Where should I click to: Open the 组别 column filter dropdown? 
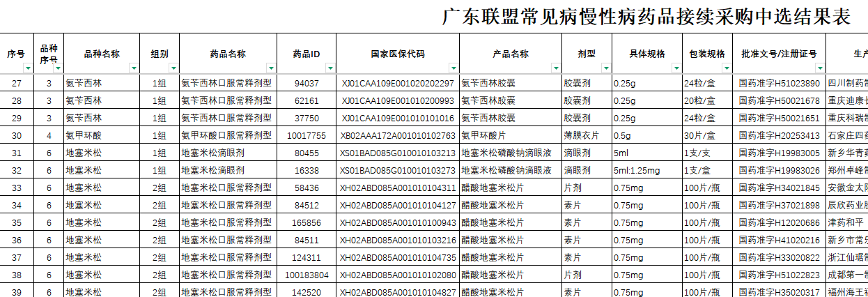pyautogui.click(x=173, y=68)
